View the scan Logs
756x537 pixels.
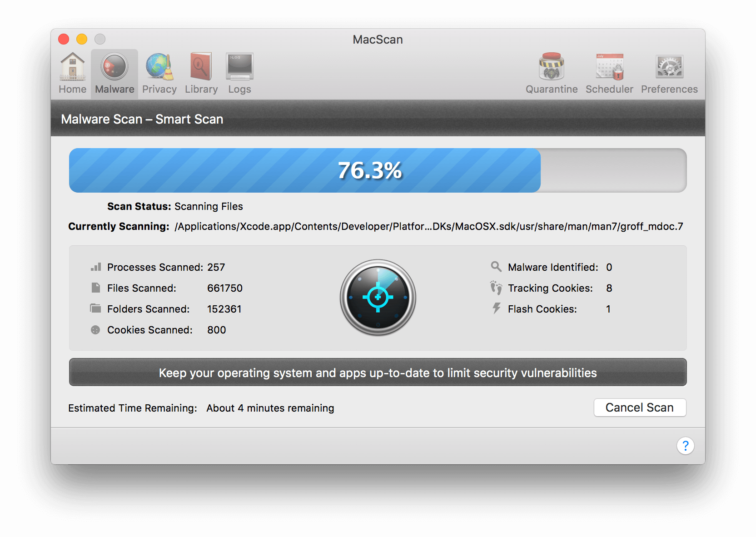click(239, 73)
